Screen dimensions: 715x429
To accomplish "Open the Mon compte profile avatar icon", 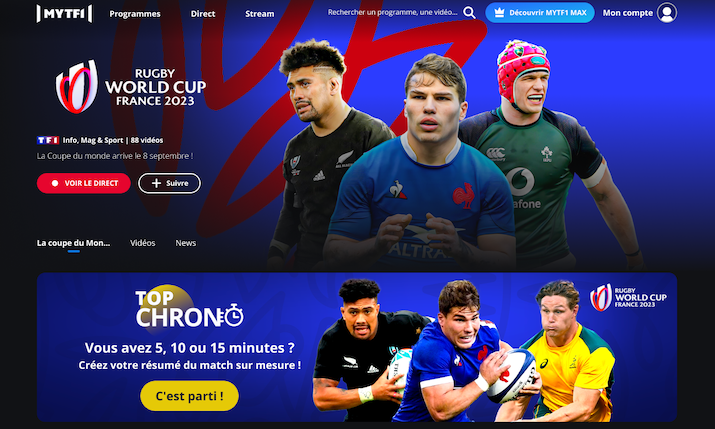I will pyautogui.click(x=667, y=13).
